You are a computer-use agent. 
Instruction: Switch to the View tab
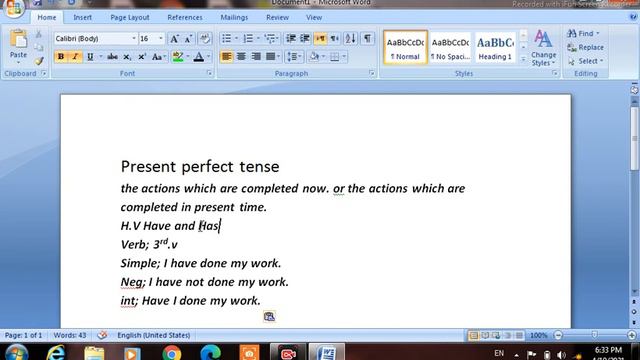point(314,18)
